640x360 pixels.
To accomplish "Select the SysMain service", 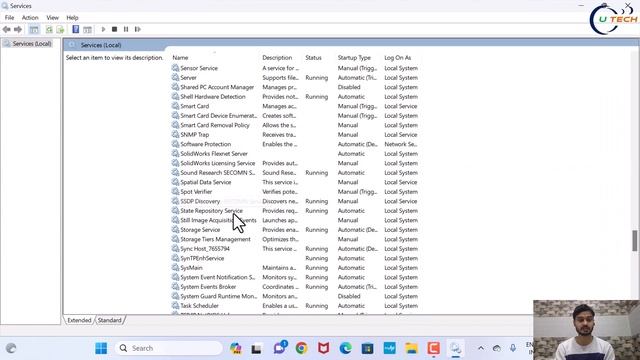I will (295, 268).
